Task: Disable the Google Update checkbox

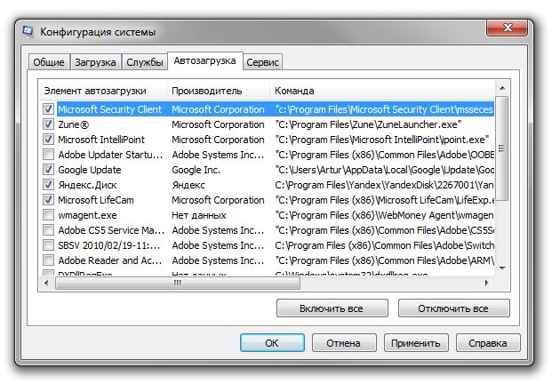Action: tap(48, 170)
